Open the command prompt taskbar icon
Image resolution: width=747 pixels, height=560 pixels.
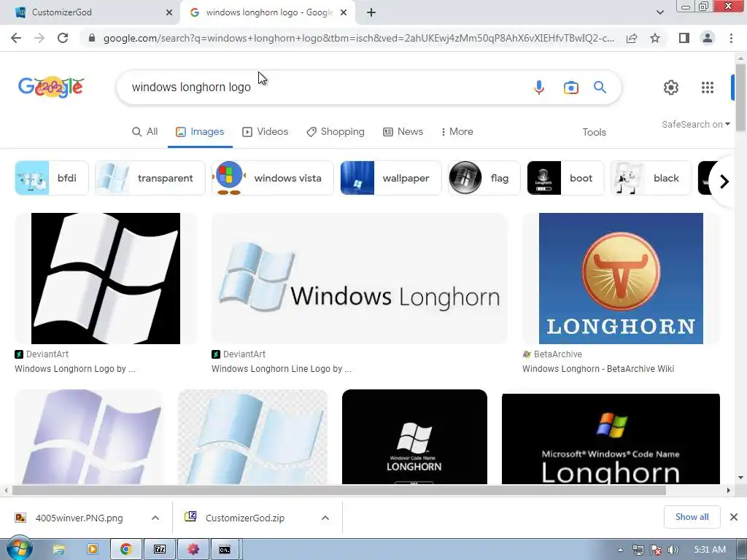click(225, 550)
